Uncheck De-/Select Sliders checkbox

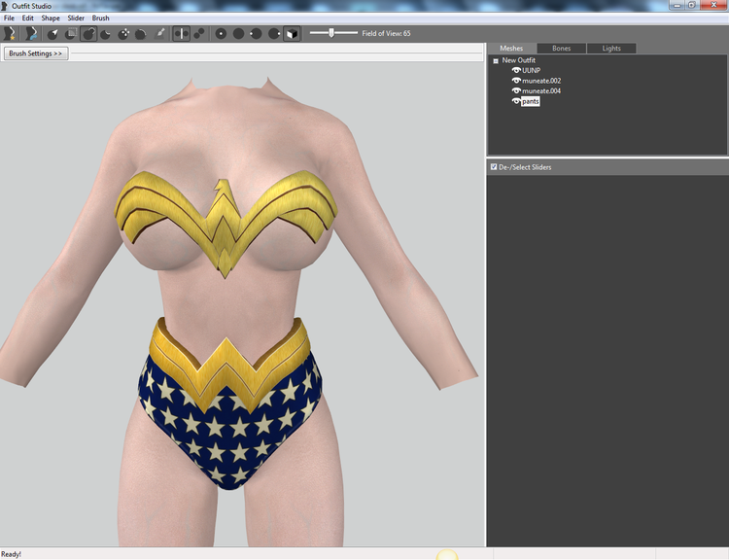494,166
